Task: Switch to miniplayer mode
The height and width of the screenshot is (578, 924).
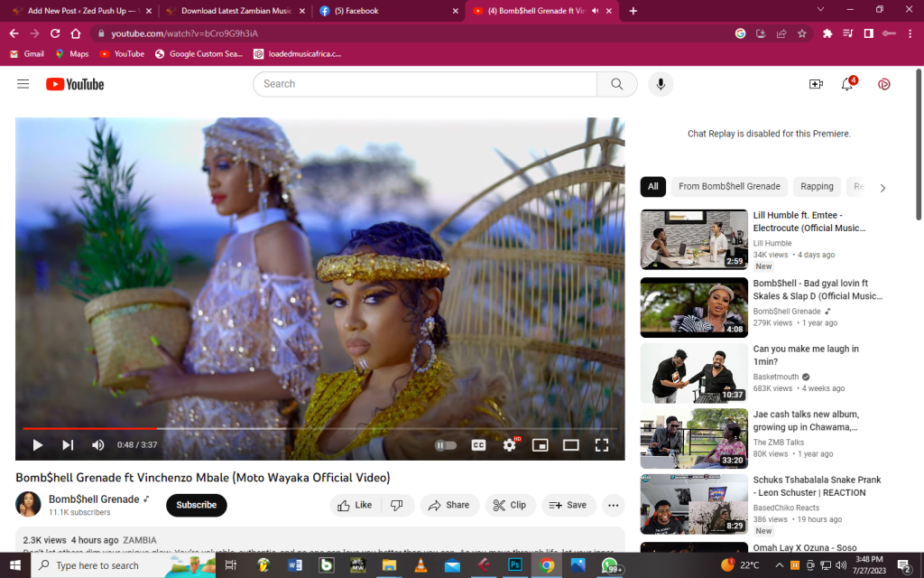Action: [x=541, y=444]
